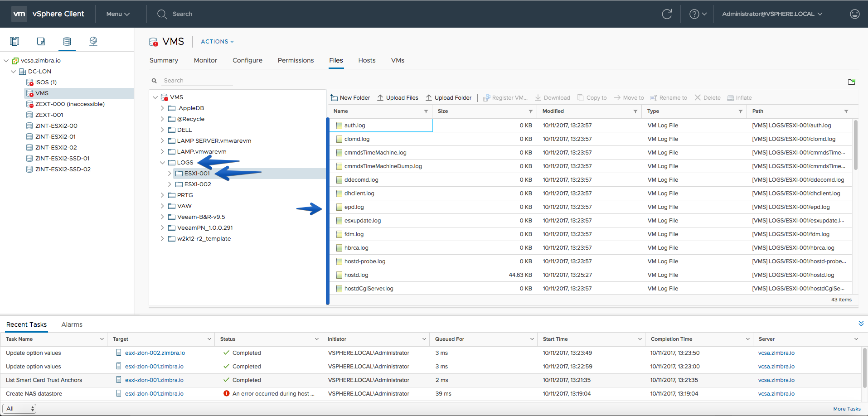
Task: Click vcsa.zimbra.io server link in first task row
Action: tap(776, 353)
